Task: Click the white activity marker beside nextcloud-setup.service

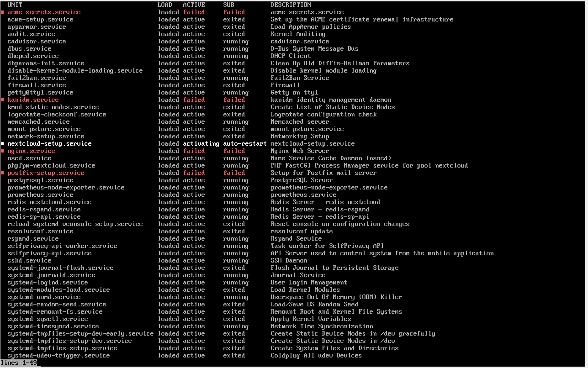Action: (3, 143)
